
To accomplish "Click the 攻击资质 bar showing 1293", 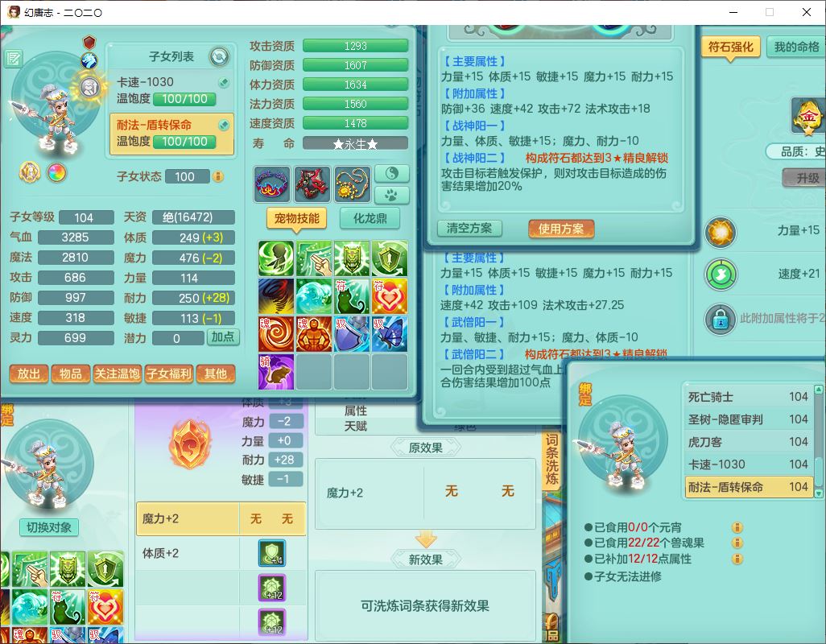I will coord(355,46).
